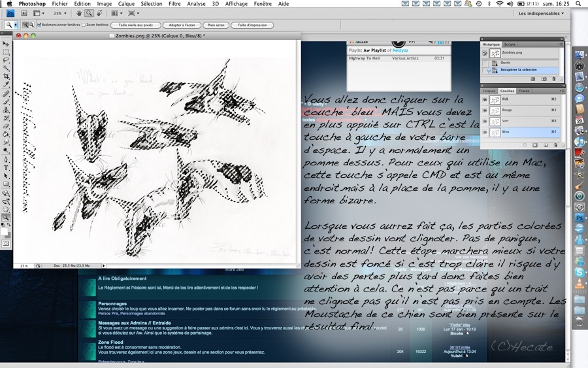Open the Filtre menu

[x=174, y=4]
